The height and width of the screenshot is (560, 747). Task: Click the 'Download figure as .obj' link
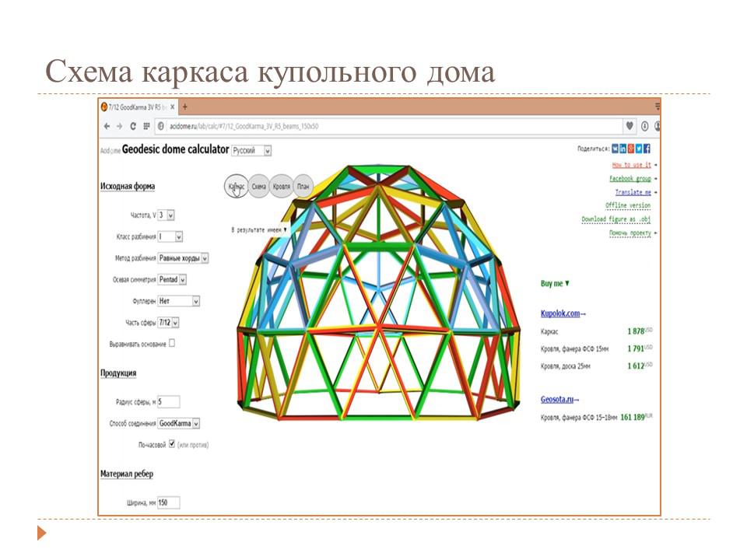pyautogui.click(x=616, y=219)
